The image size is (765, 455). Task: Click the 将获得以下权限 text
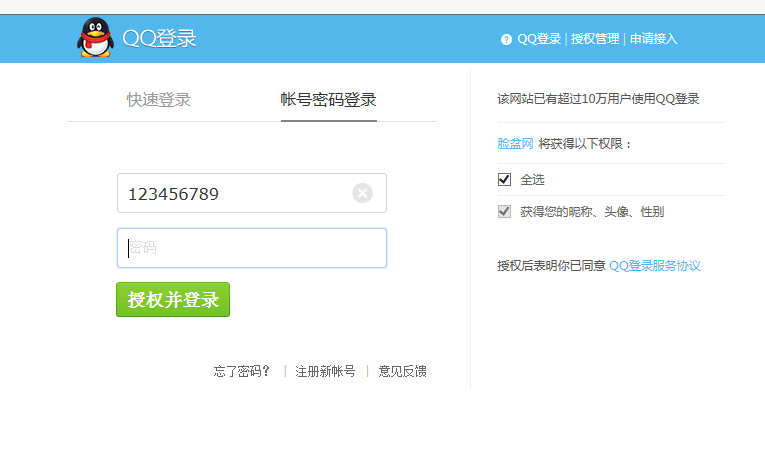click(585, 144)
